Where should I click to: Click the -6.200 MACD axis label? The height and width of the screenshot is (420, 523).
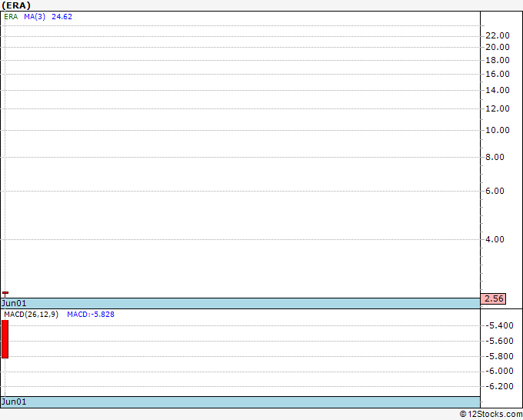coord(499,386)
